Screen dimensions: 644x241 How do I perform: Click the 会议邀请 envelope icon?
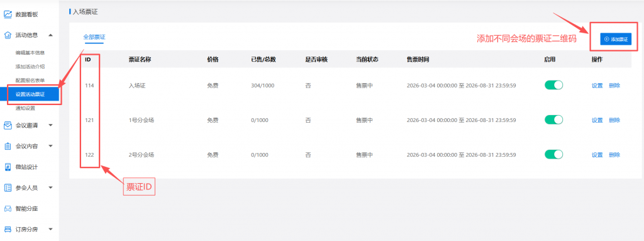point(8,125)
